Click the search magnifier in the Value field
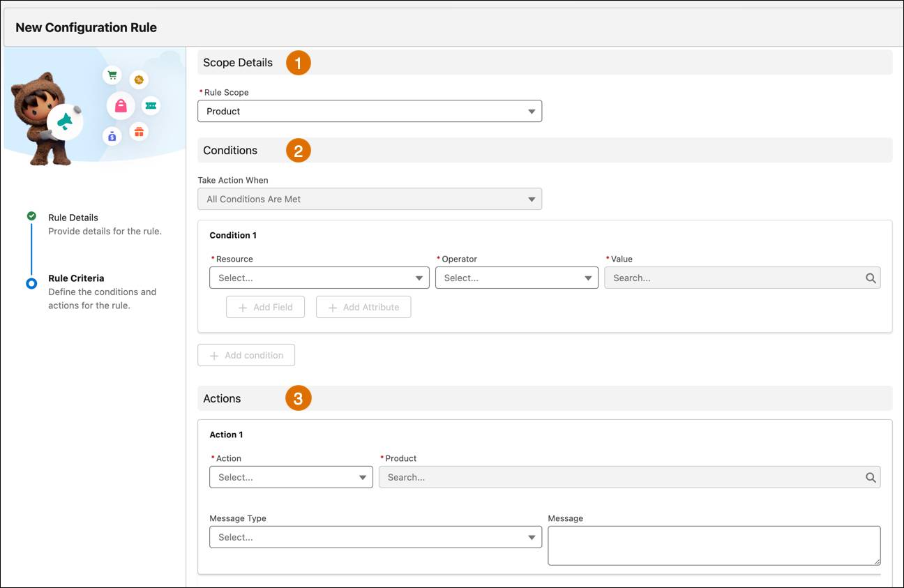This screenshot has width=904, height=588. [870, 278]
